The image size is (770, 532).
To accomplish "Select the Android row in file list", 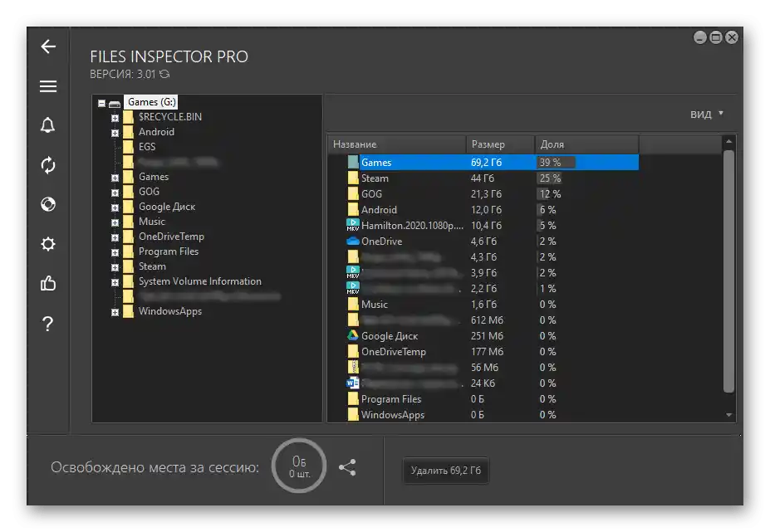I will (483, 209).
